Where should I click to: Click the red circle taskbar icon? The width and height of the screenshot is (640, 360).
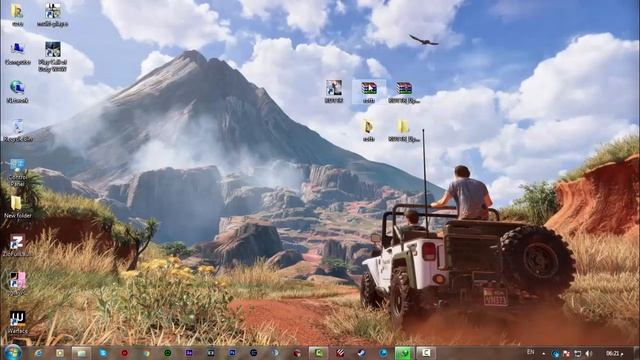click(x=124, y=353)
